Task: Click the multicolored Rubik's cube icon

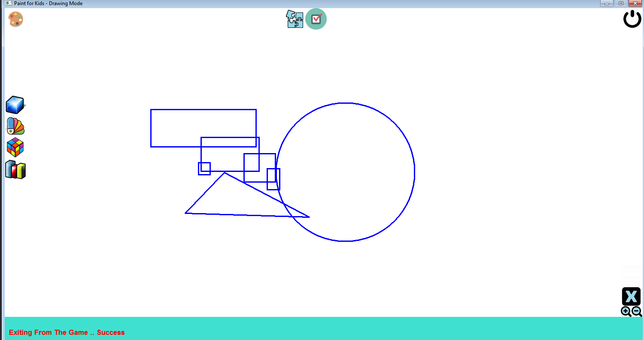Action: pyautogui.click(x=15, y=147)
